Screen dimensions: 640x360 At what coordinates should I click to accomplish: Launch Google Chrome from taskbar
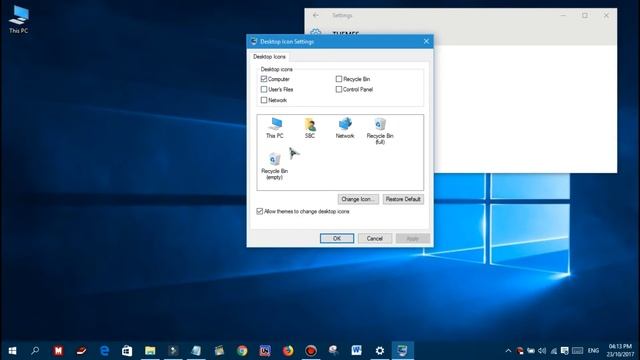tap(242, 351)
